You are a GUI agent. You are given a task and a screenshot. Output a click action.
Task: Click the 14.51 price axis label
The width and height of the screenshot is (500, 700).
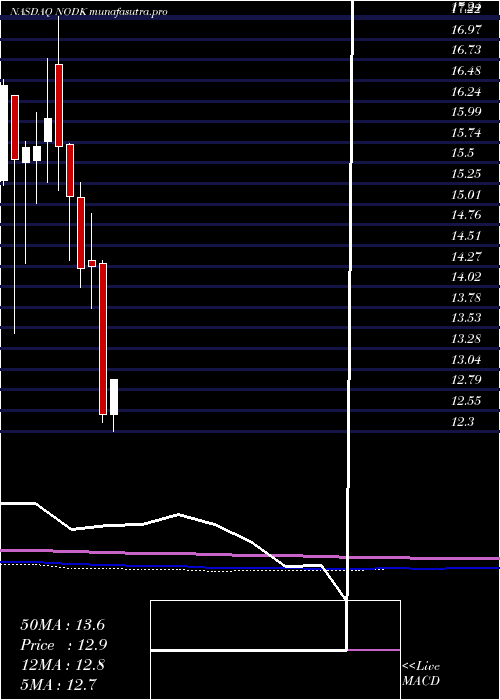point(467,236)
